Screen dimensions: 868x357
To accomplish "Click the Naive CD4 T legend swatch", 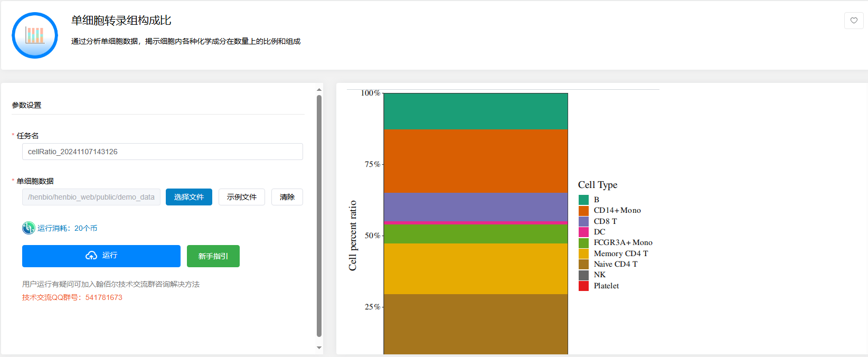I will tap(583, 264).
